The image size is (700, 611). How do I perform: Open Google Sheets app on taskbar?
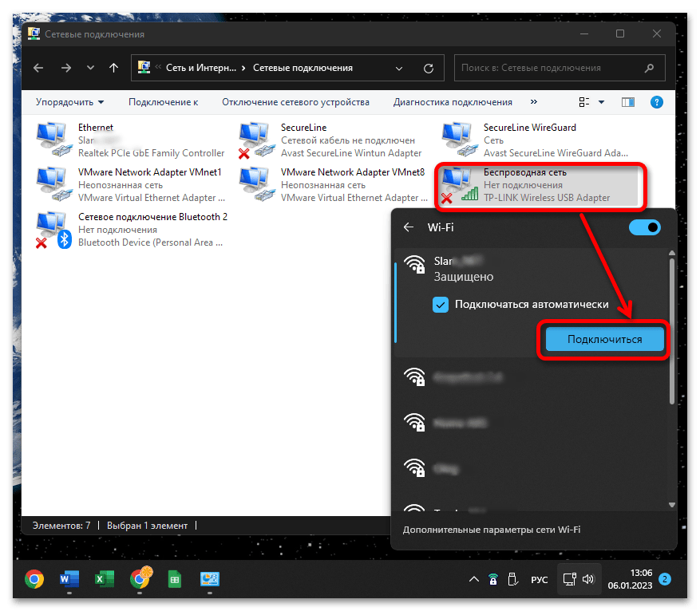[175, 579]
